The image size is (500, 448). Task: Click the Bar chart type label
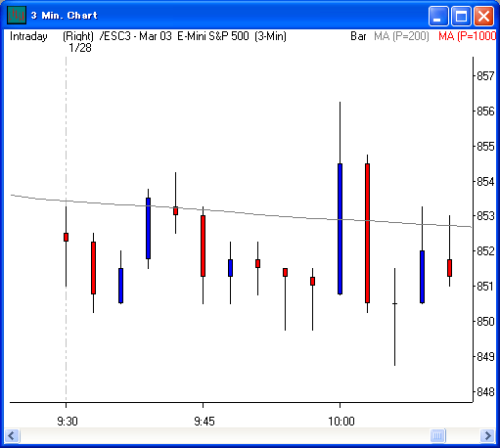point(358,36)
